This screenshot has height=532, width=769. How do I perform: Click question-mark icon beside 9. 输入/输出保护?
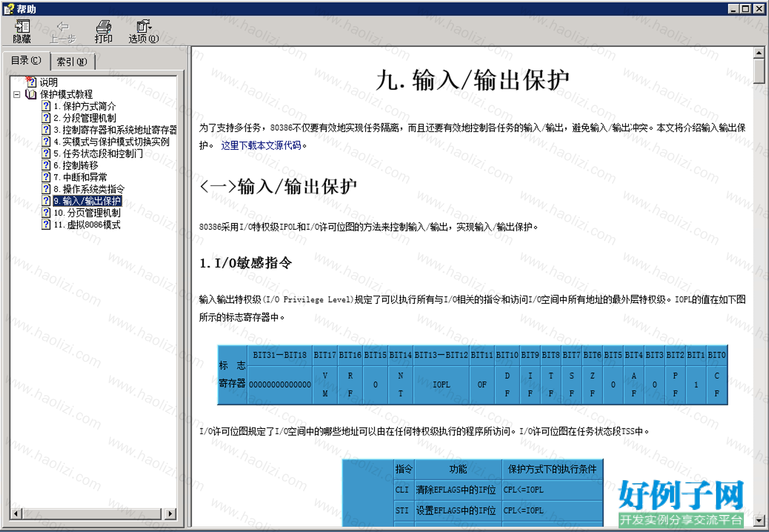[46, 201]
